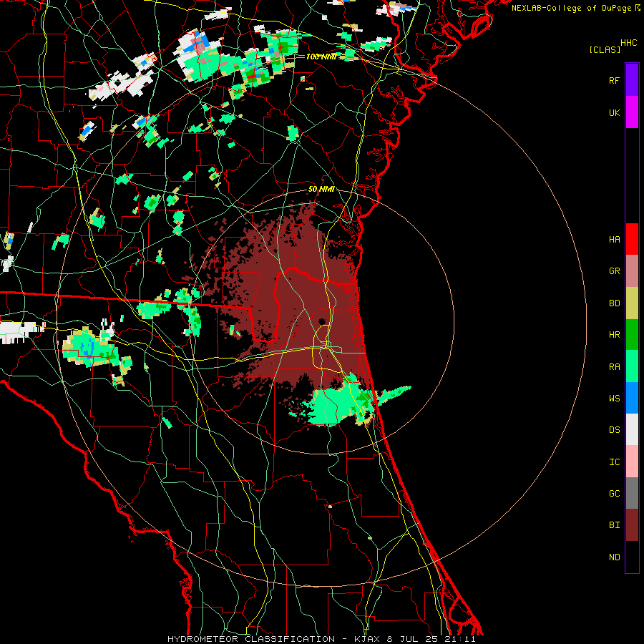Click the "BD" legend label
644x644 pixels.
click(x=614, y=303)
